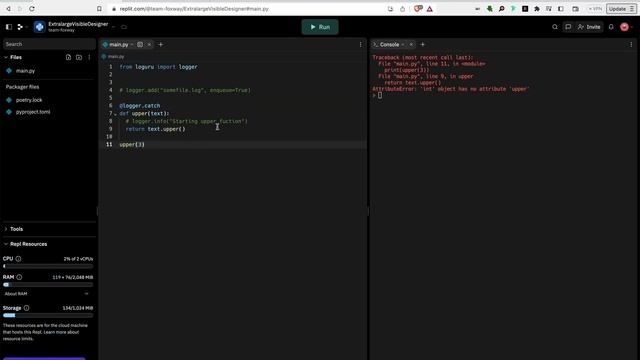
Task: Open the extensions puzzle icon
Action: [537, 9]
